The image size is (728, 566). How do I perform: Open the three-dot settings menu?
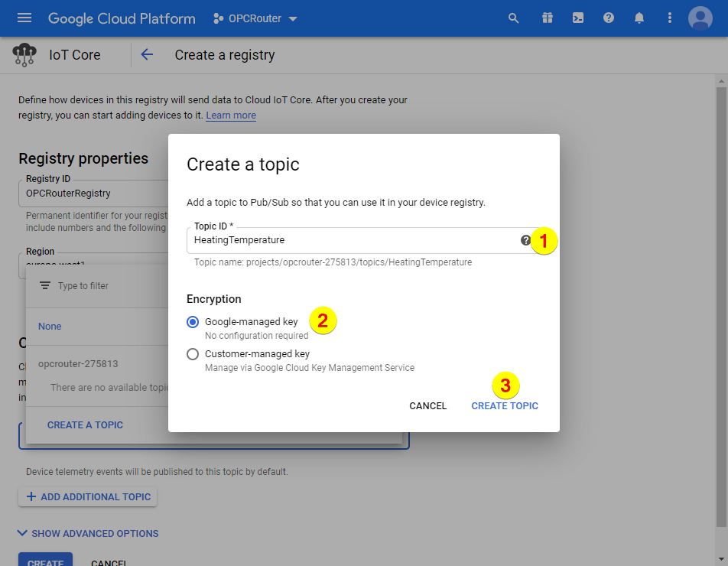[670, 18]
